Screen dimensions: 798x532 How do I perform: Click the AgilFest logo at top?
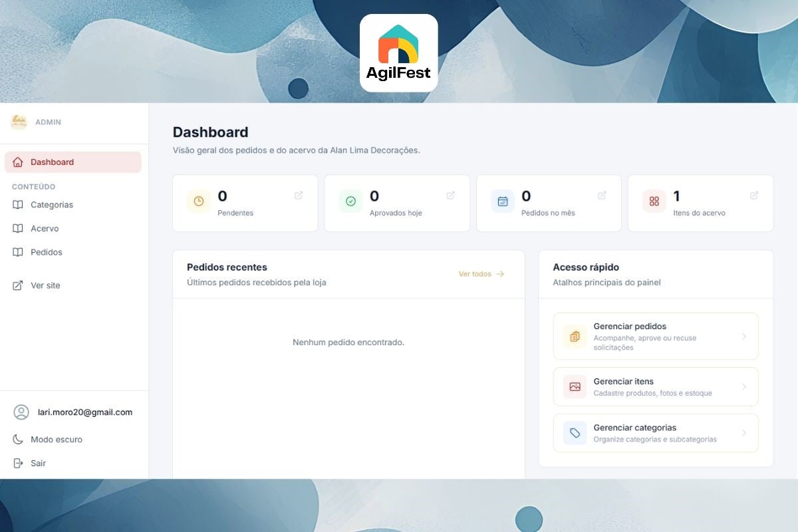(398, 53)
